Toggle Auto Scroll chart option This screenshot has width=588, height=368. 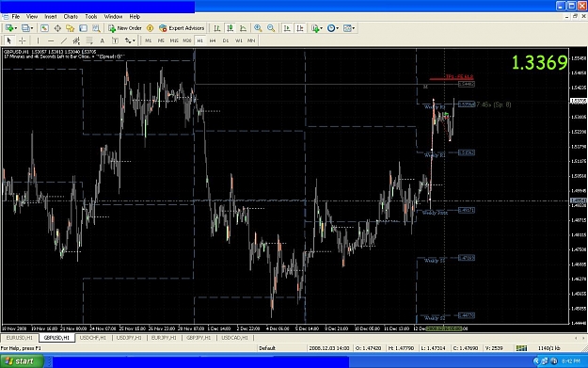[x=287, y=28]
